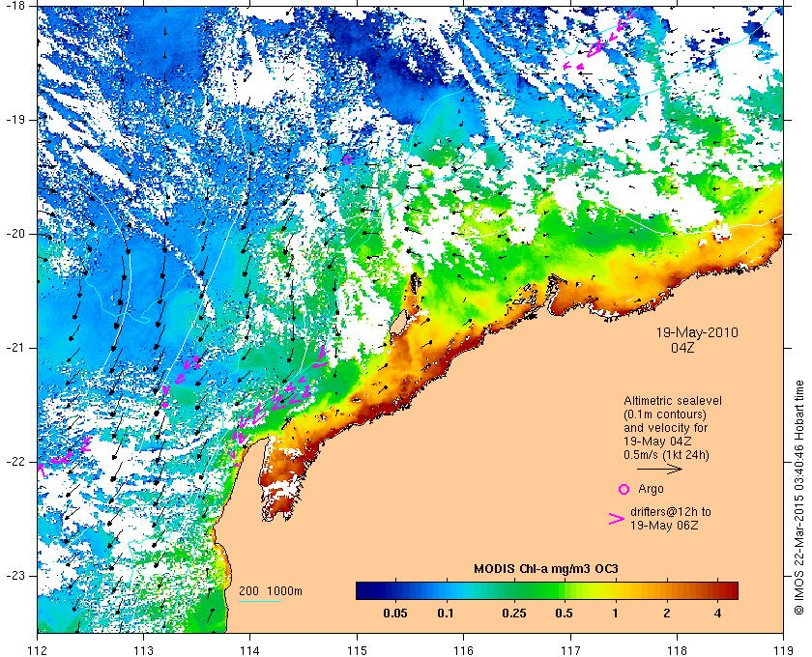Click the longitude axis label "119"
The height and width of the screenshot is (657, 812).
pyautogui.click(x=784, y=649)
